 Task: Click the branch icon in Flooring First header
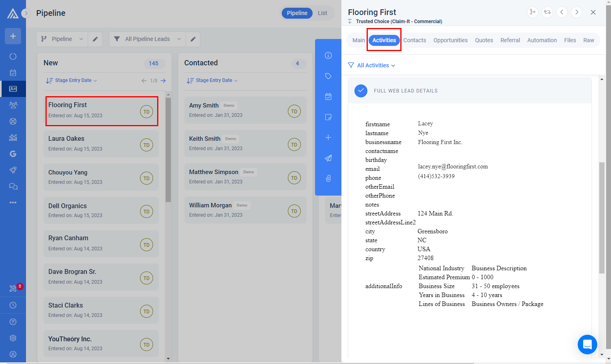point(533,12)
